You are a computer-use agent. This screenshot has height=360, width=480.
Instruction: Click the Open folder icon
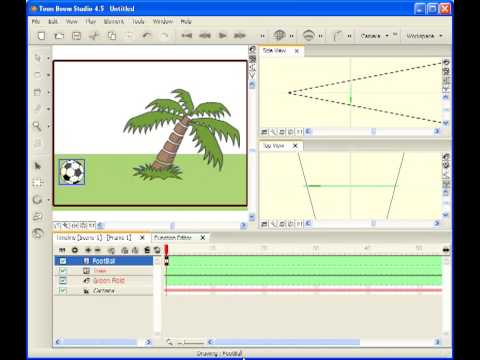(x=59, y=36)
